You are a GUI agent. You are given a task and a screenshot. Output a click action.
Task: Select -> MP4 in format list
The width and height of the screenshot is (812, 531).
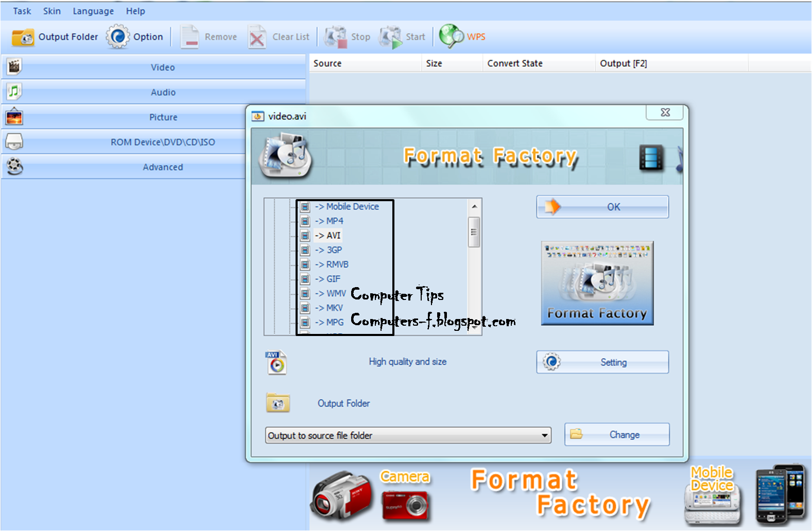coord(329,221)
